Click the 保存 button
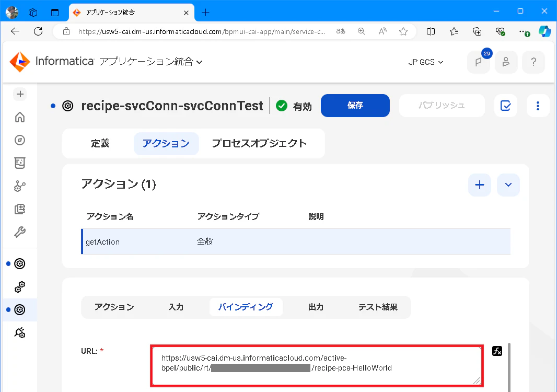557x392 pixels. click(x=355, y=106)
